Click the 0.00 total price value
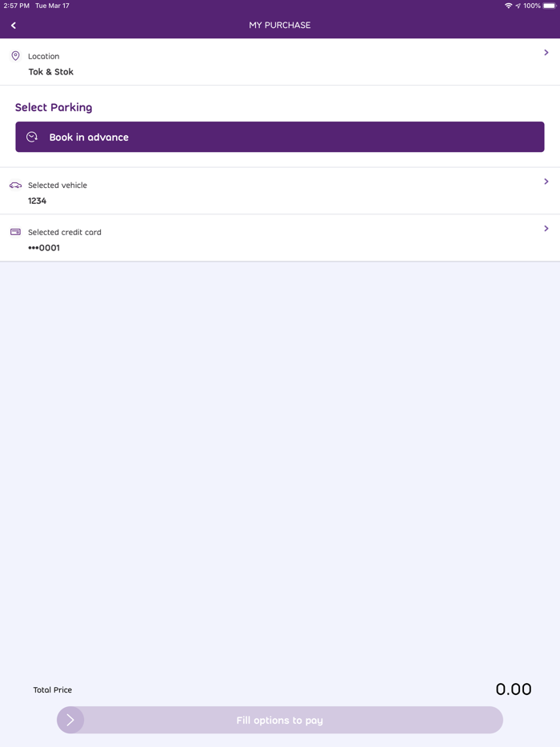This screenshot has height=747, width=560. coord(514,689)
